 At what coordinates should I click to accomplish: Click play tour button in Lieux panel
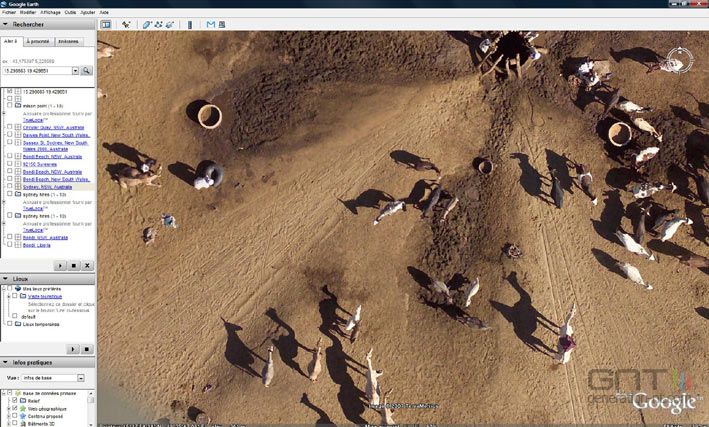tap(72, 349)
